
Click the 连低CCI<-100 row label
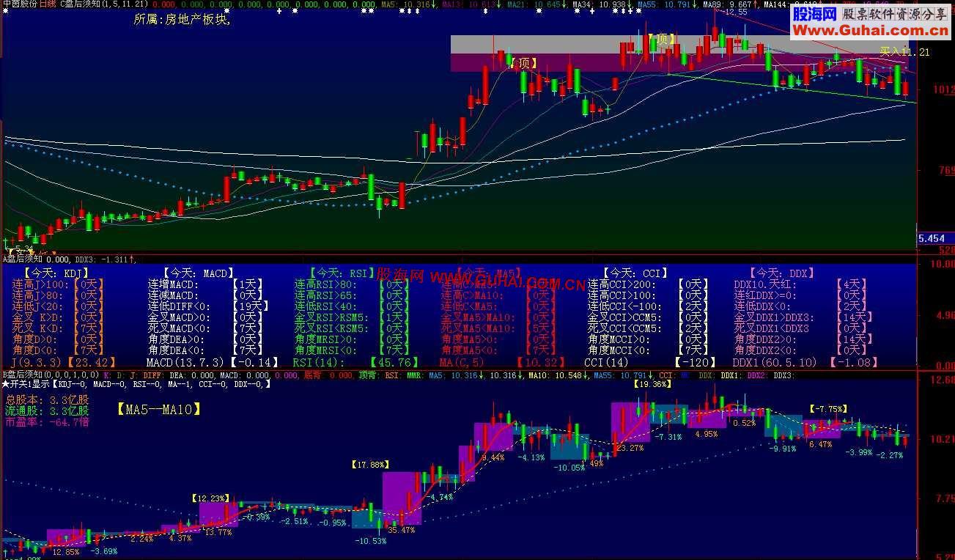[x=623, y=306]
